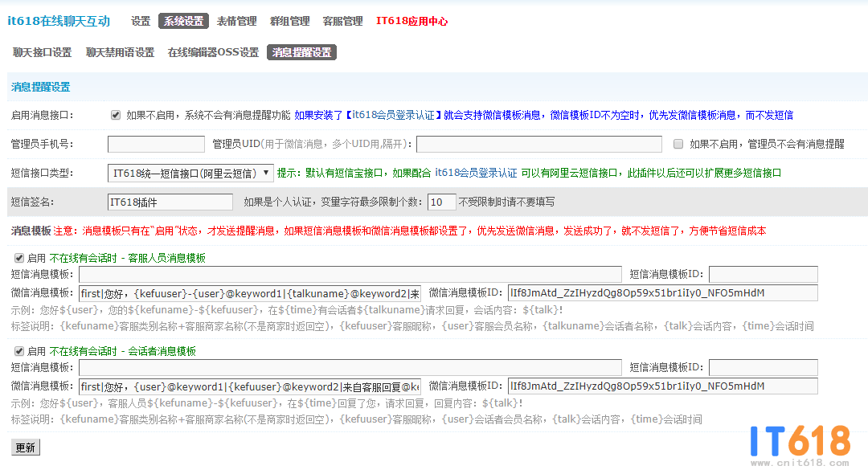Edit variable character limit field showing 10
This screenshot has height=474, width=868.
442,202
